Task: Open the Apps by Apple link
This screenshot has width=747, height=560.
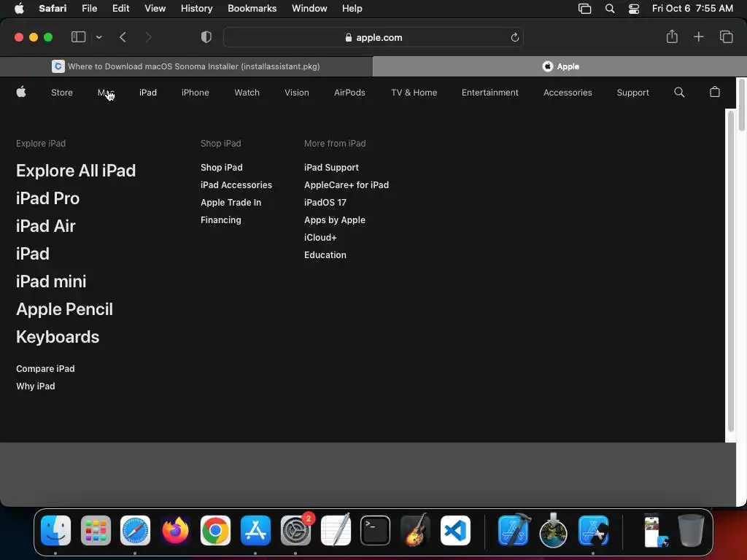Action: [334, 220]
